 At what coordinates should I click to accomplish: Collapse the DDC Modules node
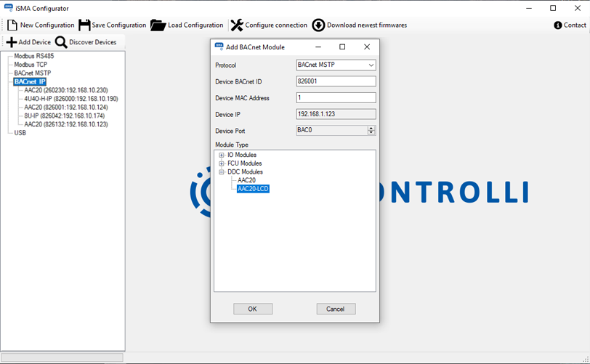[x=222, y=172]
